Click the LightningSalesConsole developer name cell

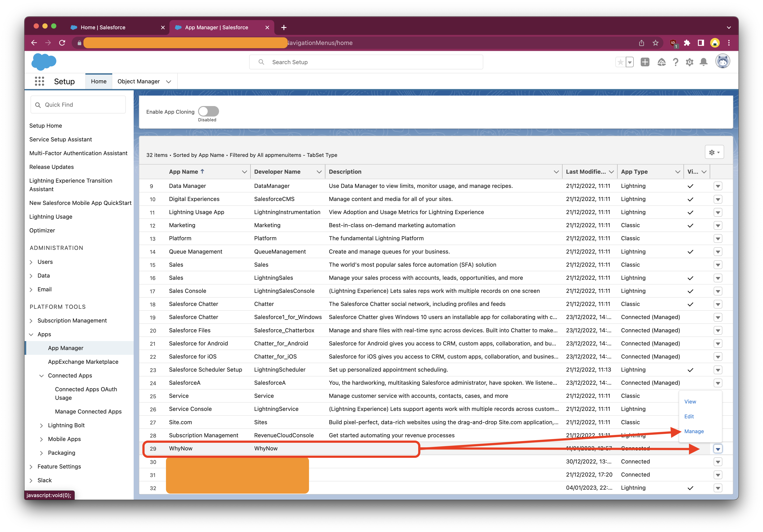click(284, 291)
